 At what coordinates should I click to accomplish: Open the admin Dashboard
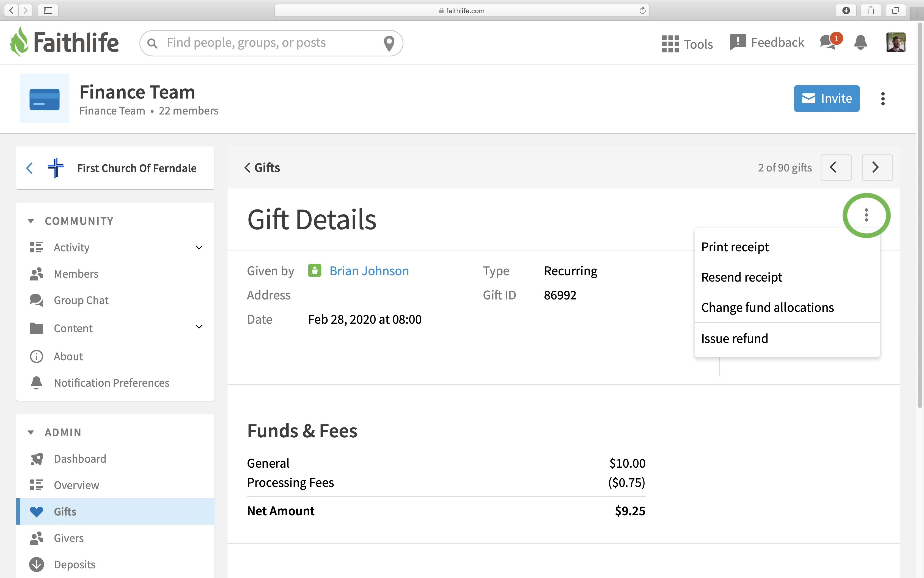(x=80, y=458)
